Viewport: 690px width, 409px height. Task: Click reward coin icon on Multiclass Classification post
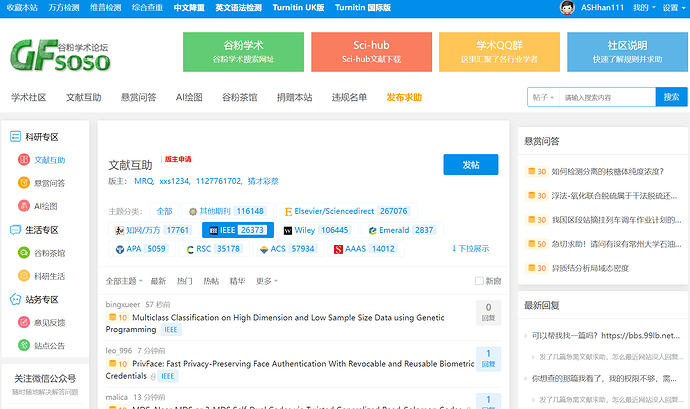tap(112, 317)
